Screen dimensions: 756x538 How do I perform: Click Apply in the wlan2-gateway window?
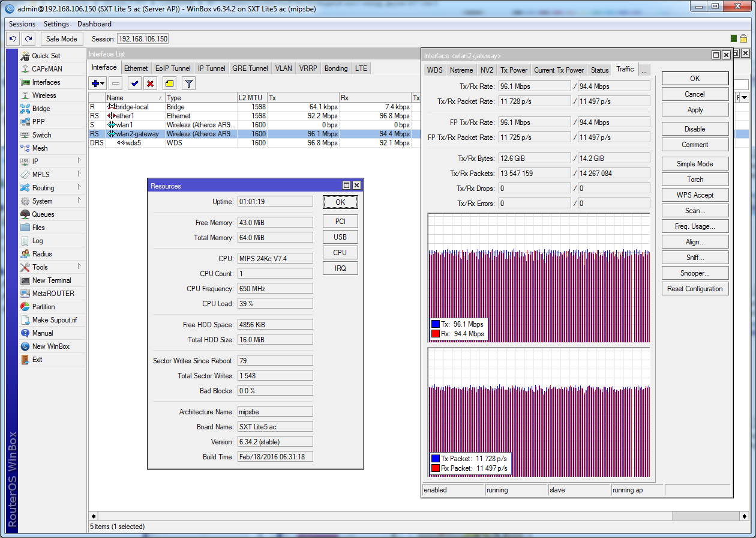pos(695,110)
